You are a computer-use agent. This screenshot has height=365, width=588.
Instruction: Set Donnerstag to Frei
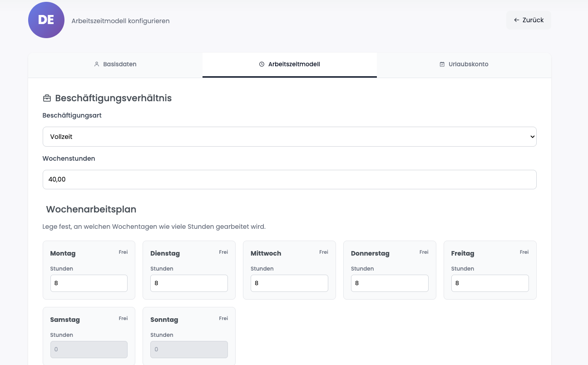pos(424,252)
